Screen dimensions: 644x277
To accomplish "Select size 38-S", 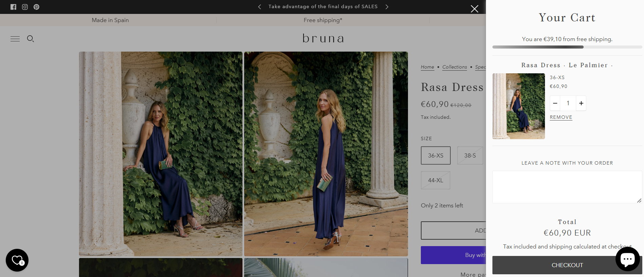I will tap(470, 155).
